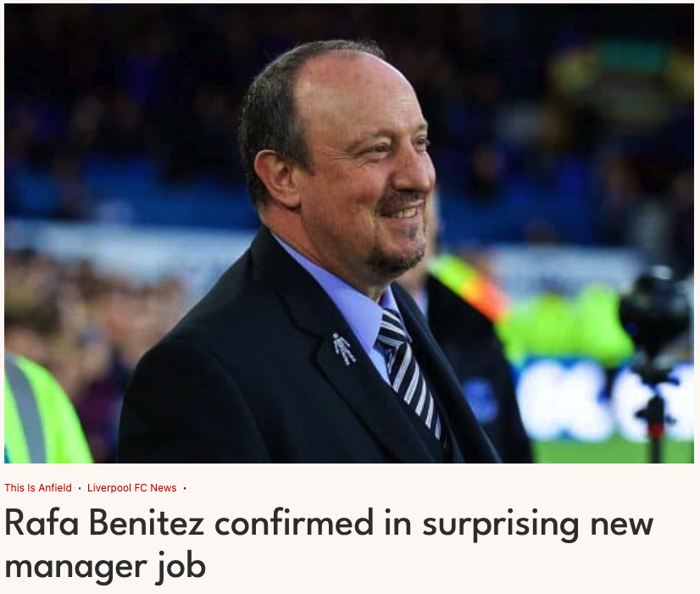Viewport: 700px width, 594px height.
Task: Click the word "Benitez" in the headline
Action: 146,524
